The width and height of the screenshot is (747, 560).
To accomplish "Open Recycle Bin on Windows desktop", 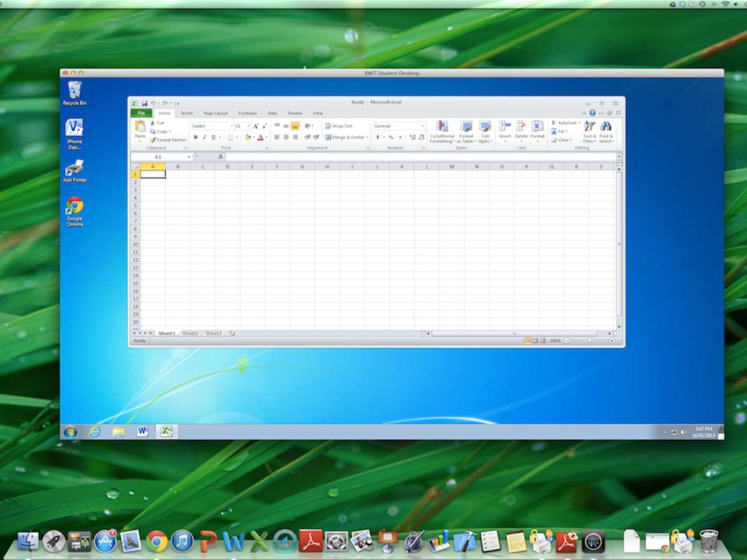I will (75, 93).
